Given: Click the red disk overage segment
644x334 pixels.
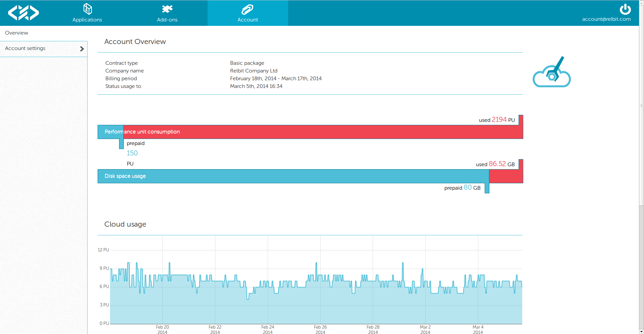Looking at the screenshot, I should (506, 176).
